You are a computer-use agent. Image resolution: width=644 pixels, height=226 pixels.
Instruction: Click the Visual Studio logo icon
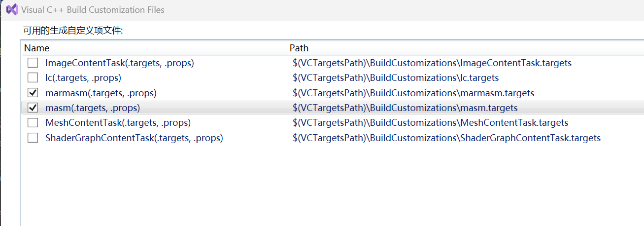12,9
